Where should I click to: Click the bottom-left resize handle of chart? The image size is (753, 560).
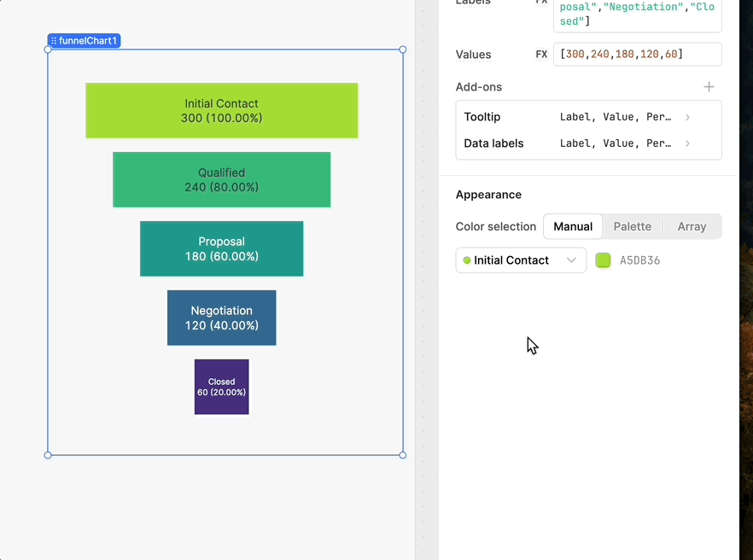pos(48,455)
